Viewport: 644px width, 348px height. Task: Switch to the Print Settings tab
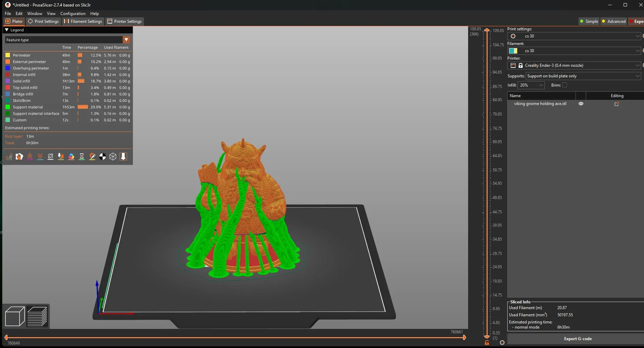43,21
